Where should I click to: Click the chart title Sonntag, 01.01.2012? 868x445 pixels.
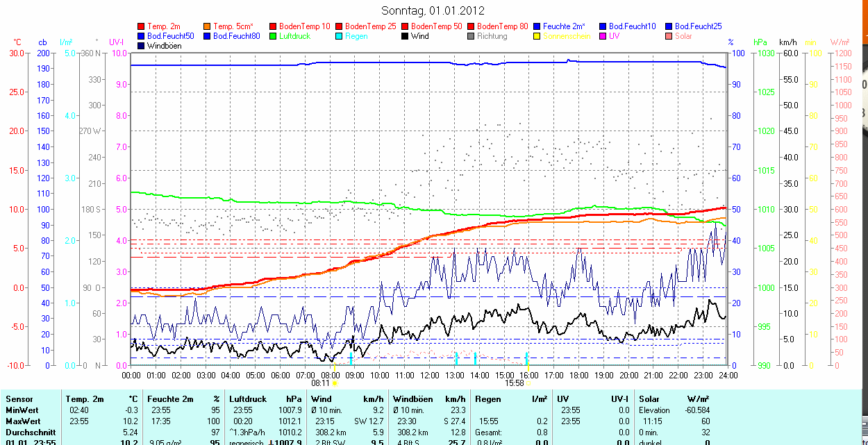click(433, 10)
